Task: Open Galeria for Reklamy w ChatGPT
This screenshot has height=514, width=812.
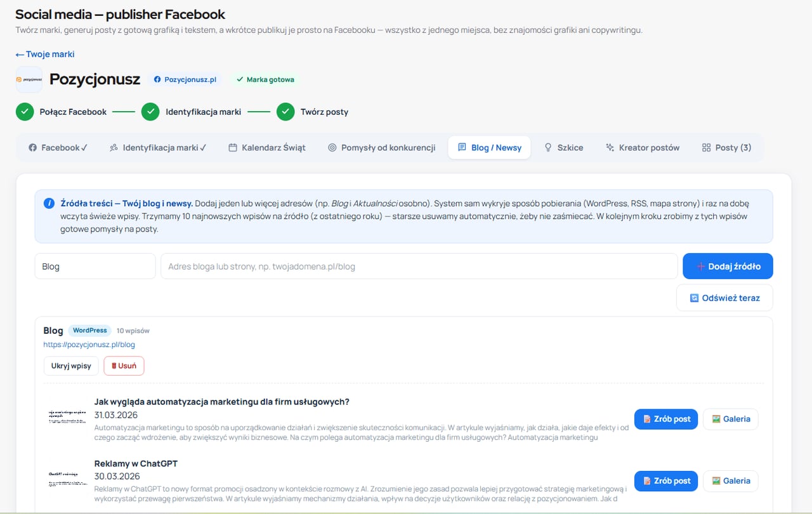Action: click(x=731, y=480)
